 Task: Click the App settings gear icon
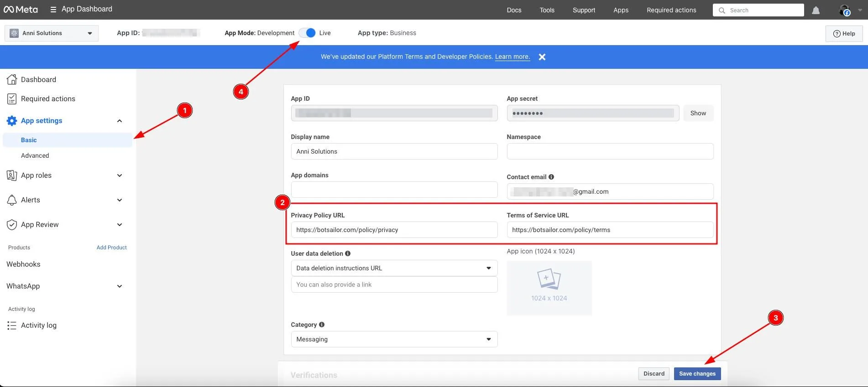[x=12, y=121]
